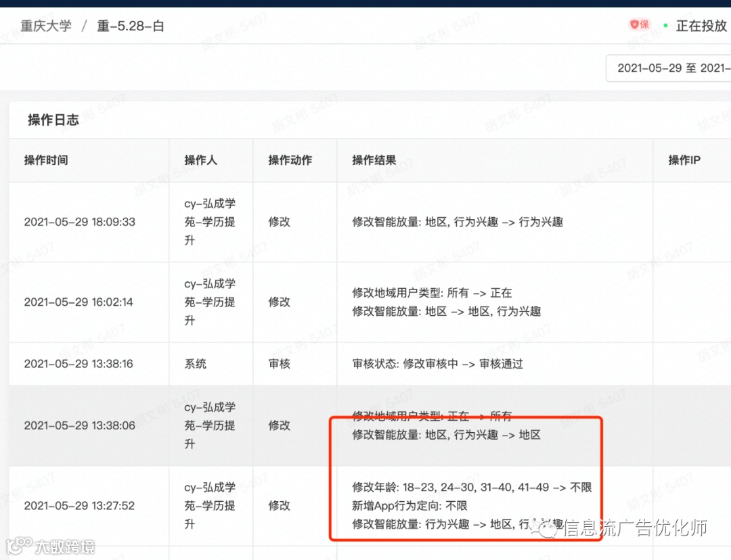The image size is (731, 560).
Task: Click the 重-5.28-白 breadcrumb item
Action: (x=131, y=26)
